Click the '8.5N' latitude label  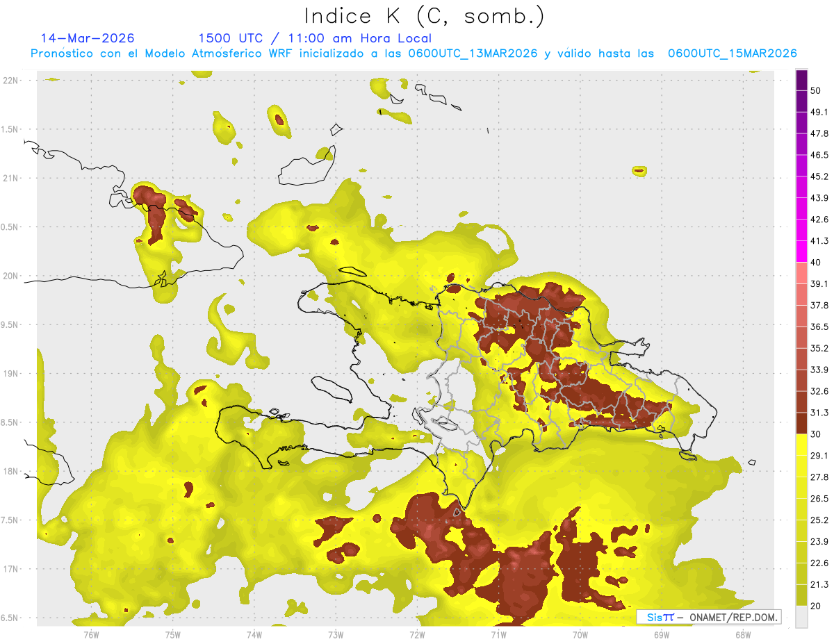10,422
